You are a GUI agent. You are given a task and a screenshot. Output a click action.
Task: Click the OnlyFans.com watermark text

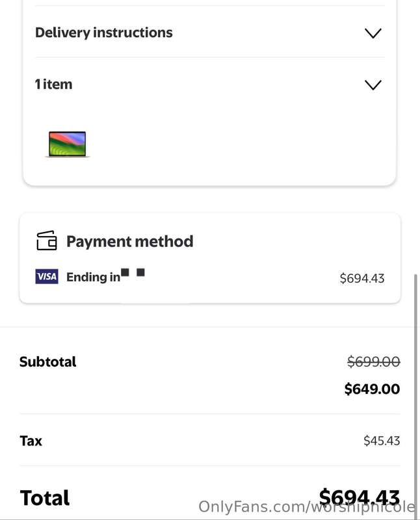pos(307,507)
